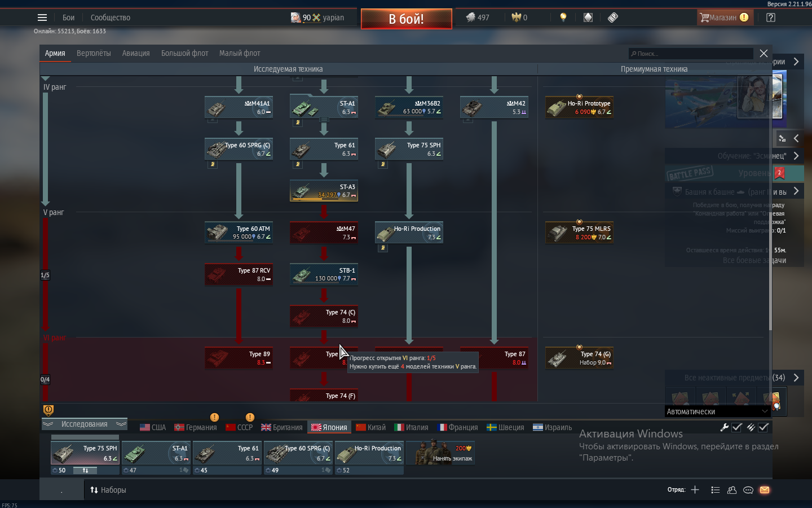Switch to the Большой флот tab
Screen dimensions: 812x508
[x=184, y=53]
